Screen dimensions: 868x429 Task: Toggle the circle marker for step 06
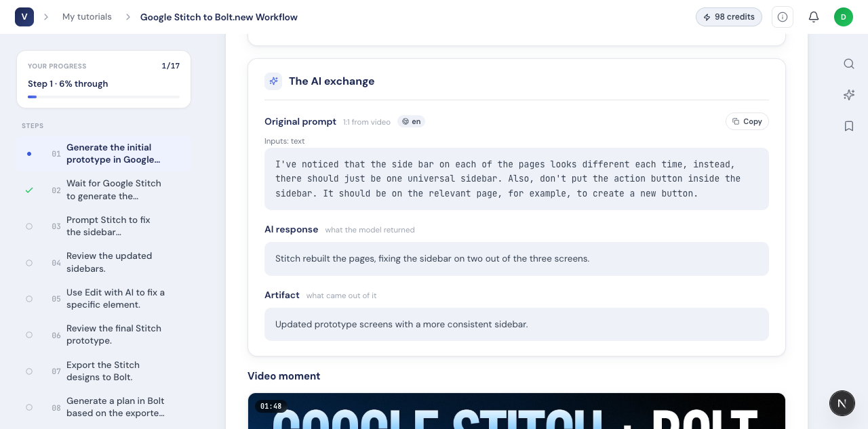pos(29,335)
